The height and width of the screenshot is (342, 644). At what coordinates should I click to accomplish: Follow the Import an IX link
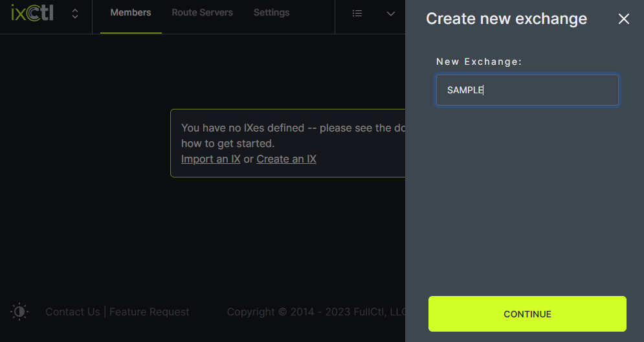210,159
